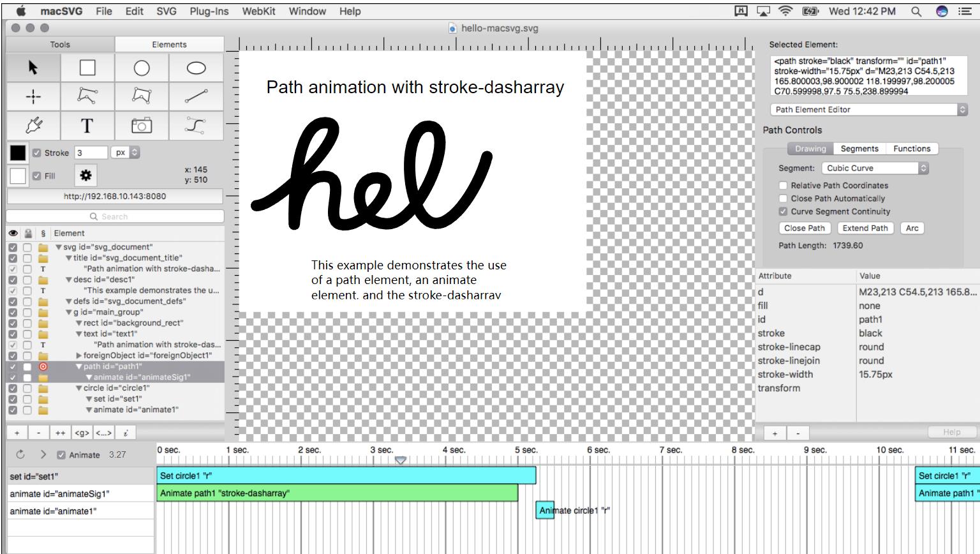980x554 pixels.
Task: Select the text tool
Action: (87, 125)
